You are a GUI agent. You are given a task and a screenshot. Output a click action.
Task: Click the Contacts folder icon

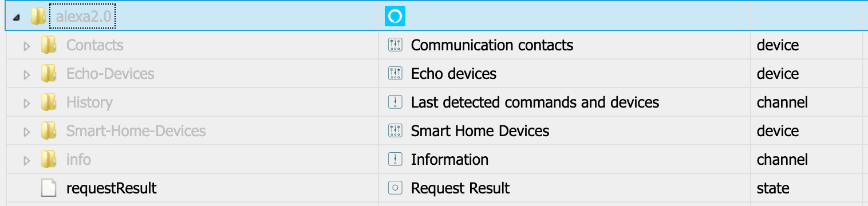point(49,45)
